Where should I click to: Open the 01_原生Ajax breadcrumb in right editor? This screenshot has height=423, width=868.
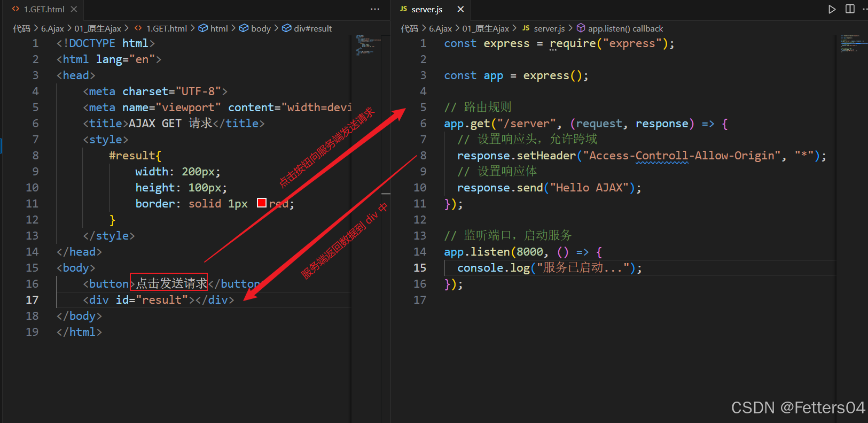point(486,28)
